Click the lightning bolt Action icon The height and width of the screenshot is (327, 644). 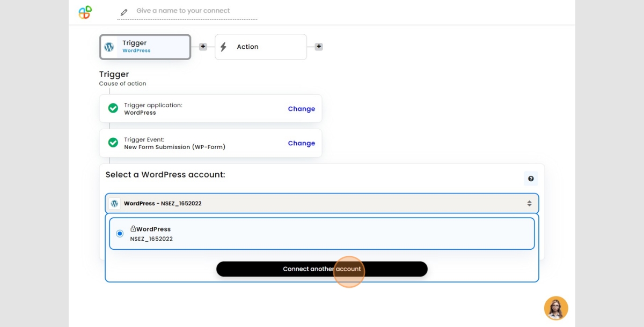pos(223,47)
